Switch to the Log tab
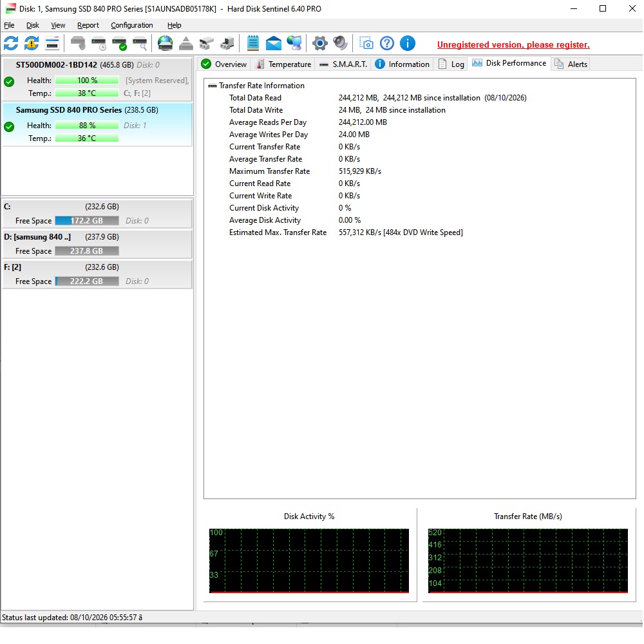Screen dimensions: 644x644 coord(451,64)
